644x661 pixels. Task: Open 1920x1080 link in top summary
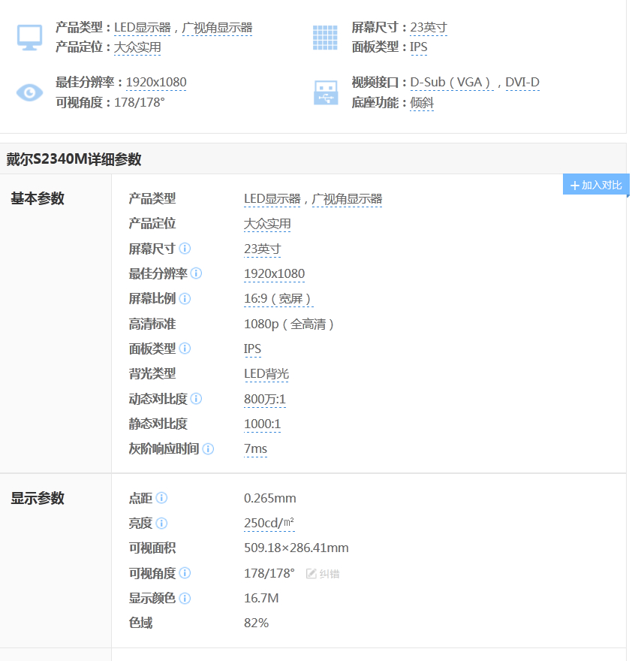coord(156,82)
